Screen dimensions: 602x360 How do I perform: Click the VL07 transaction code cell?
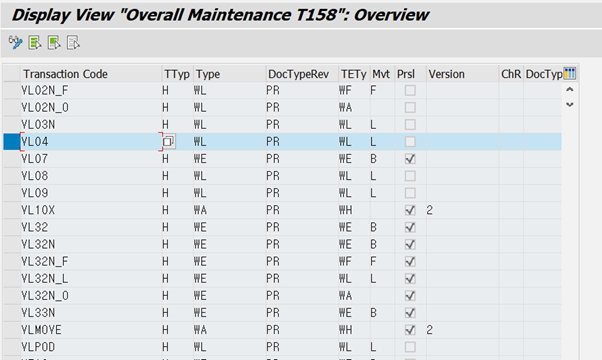click(91, 159)
